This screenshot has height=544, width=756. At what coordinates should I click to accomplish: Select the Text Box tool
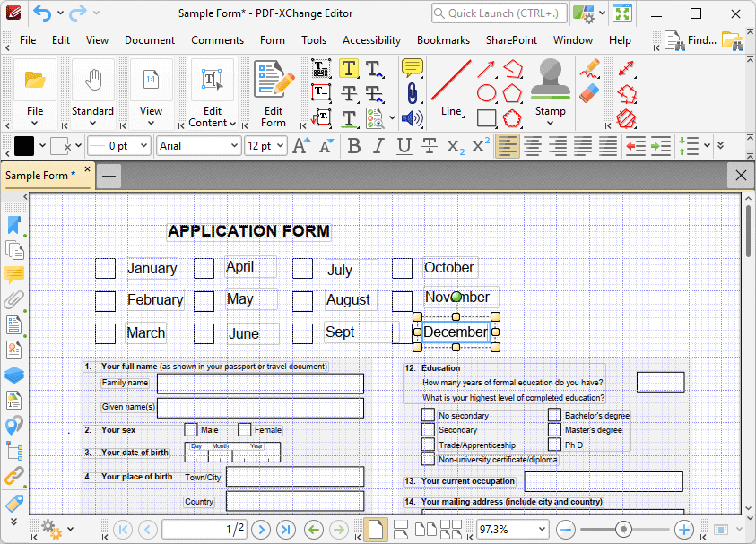pos(321,92)
